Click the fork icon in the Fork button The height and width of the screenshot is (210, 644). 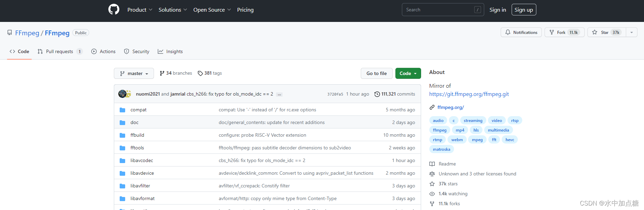[552, 32]
